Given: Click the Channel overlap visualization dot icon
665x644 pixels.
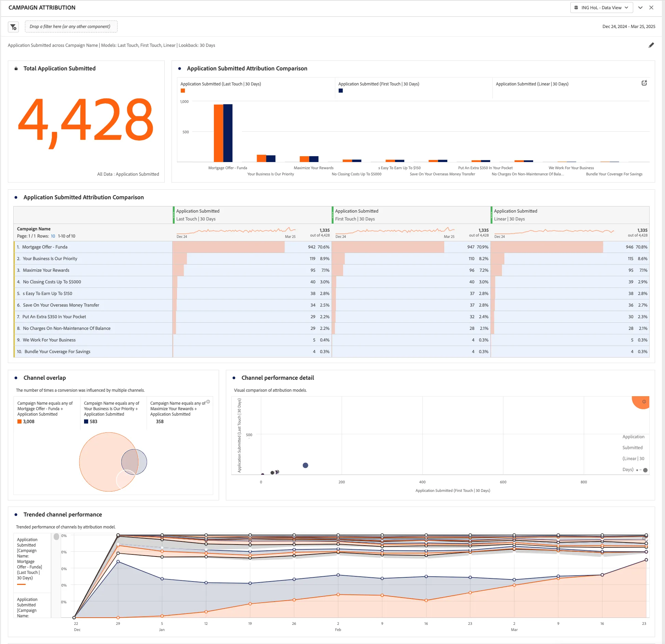Looking at the screenshot, I should click(x=16, y=378).
